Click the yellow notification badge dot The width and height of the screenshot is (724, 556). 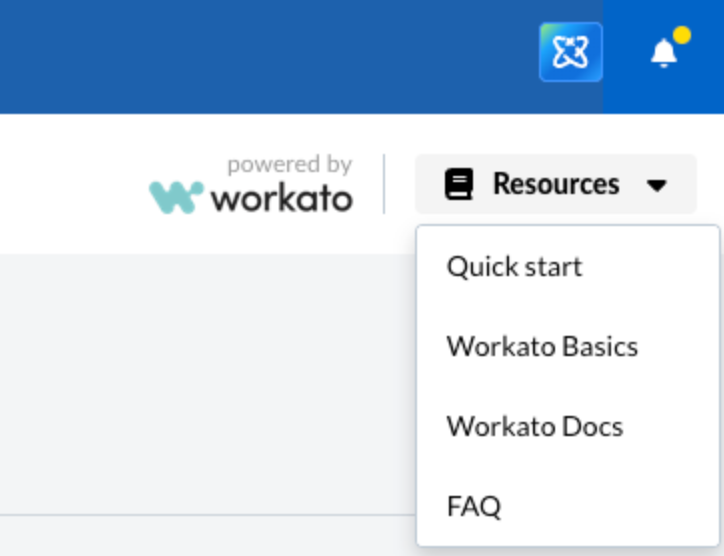[x=682, y=36]
